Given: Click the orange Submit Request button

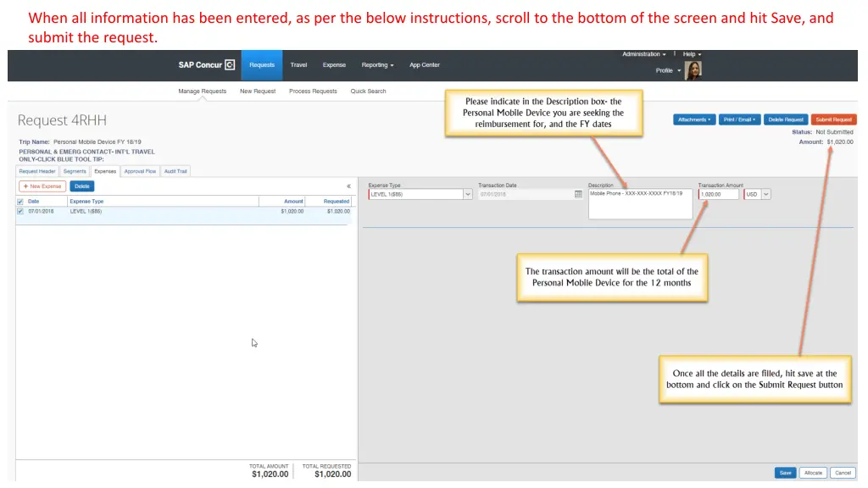Looking at the screenshot, I should pyautogui.click(x=833, y=119).
